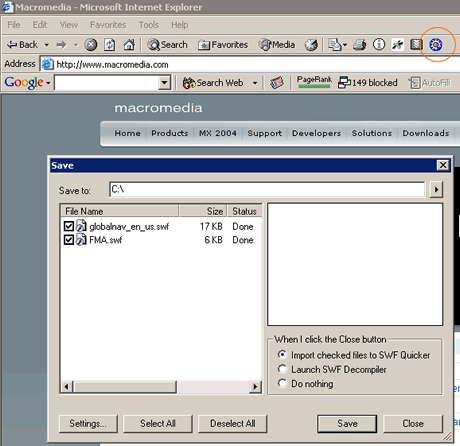Open the Settings... button
460x446 pixels.
tap(88, 424)
